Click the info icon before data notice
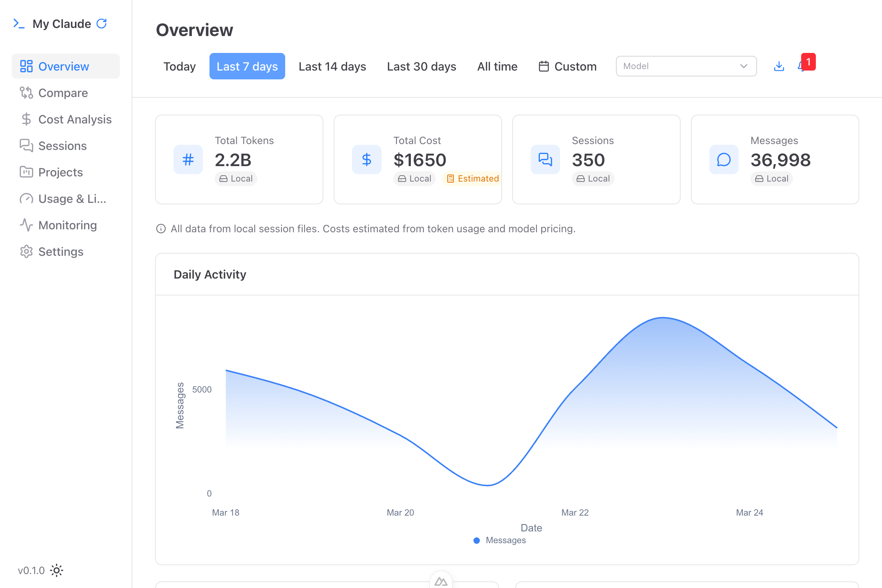 point(161,229)
